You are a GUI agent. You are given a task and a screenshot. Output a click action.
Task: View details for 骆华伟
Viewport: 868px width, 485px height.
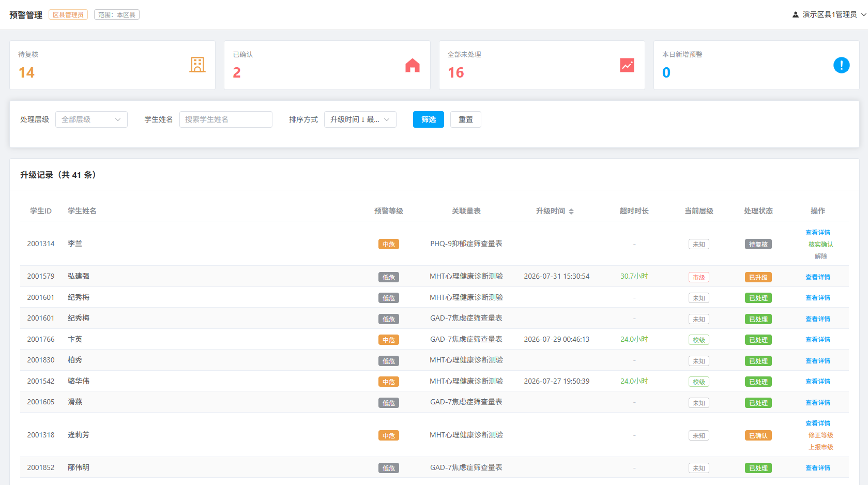click(818, 382)
